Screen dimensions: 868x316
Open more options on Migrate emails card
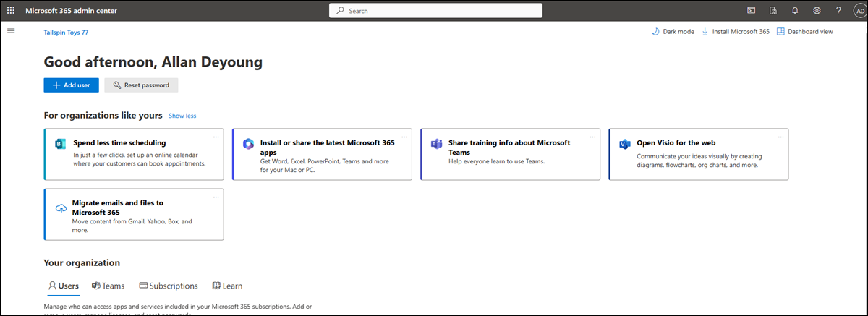[x=216, y=196]
